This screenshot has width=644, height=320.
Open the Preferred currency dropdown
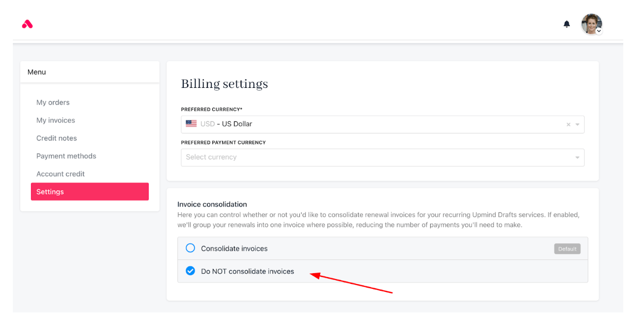(383, 124)
